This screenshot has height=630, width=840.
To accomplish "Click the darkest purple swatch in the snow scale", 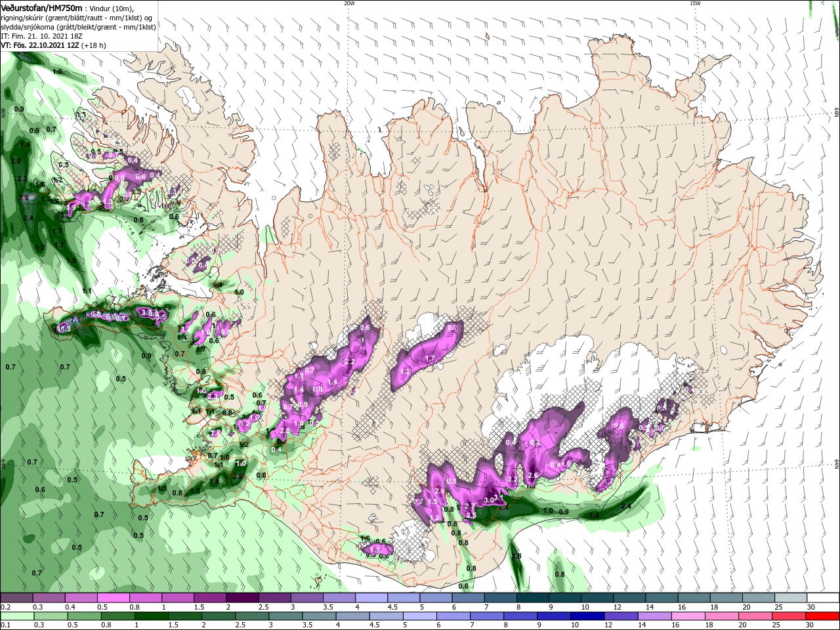I will pyautogui.click(x=243, y=597).
